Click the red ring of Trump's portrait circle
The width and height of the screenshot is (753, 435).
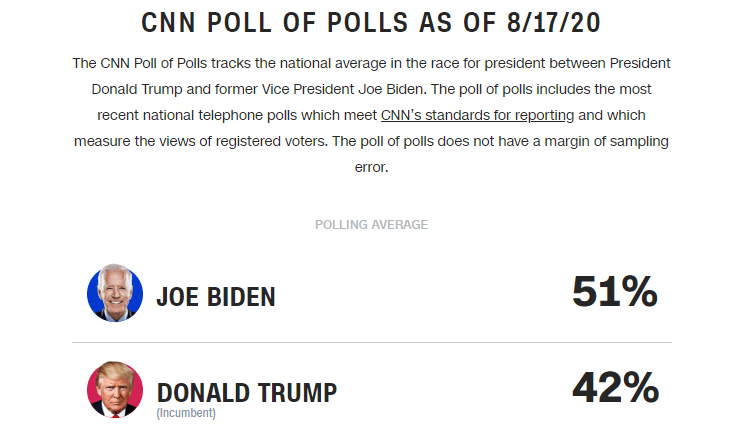click(x=91, y=389)
